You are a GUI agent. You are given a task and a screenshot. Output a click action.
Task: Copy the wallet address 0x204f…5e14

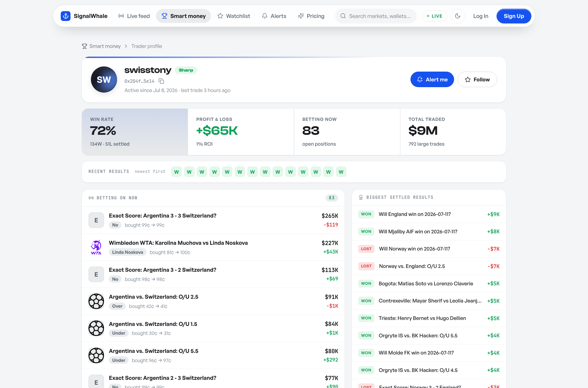click(161, 81)
